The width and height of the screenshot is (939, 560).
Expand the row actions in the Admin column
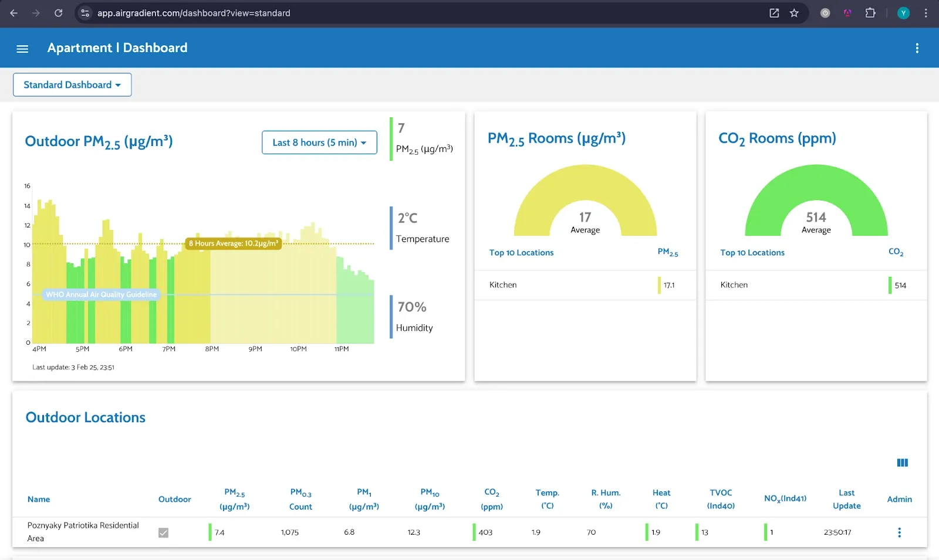(899, 532)
